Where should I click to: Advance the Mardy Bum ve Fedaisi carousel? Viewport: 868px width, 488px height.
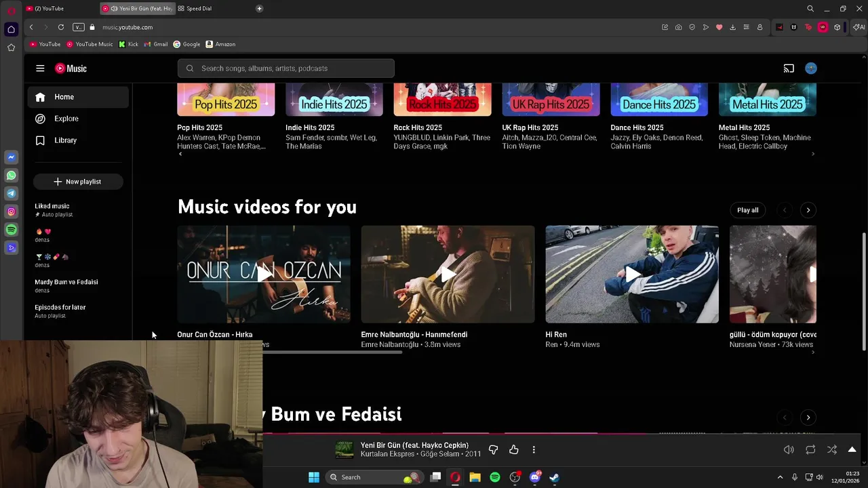click(808, 418)
